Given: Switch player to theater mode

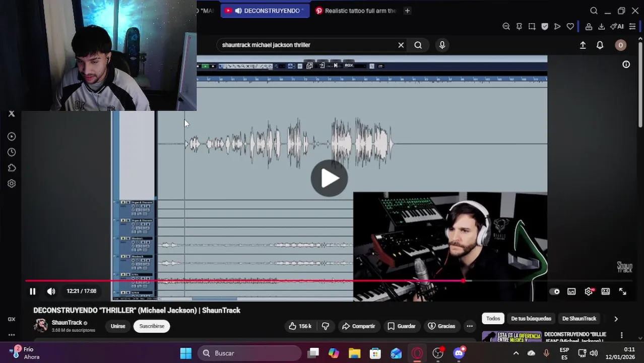Looking at the screenshot, I should 606,291.
